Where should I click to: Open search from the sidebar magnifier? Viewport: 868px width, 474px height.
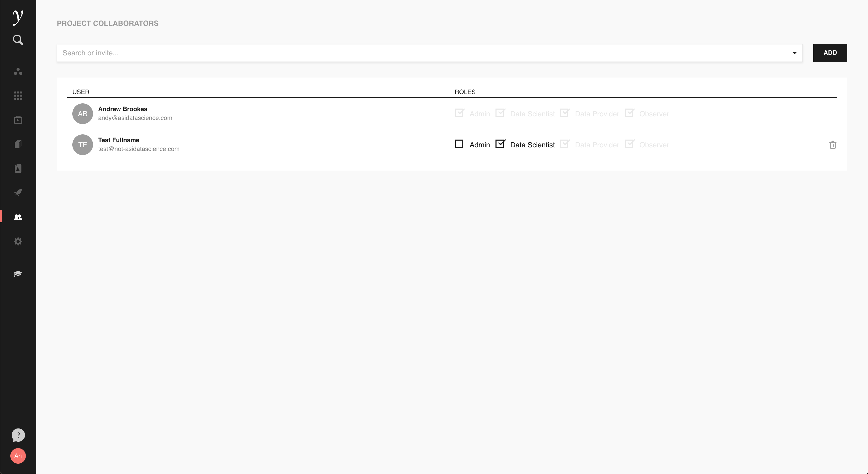click(18, 40)
